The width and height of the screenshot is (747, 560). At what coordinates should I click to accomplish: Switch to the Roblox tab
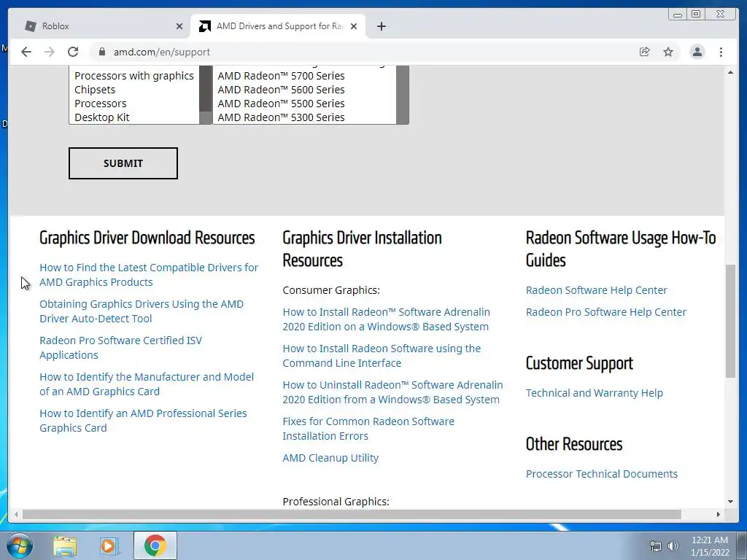[x=101, y=26]
